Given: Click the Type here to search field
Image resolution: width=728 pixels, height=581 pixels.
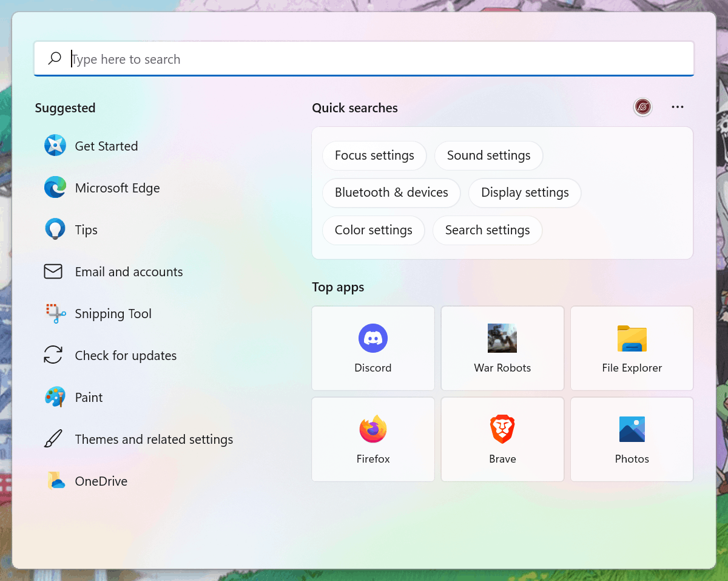Looking at the screenshot, I should pyautogui.click(x=364, y=59).
